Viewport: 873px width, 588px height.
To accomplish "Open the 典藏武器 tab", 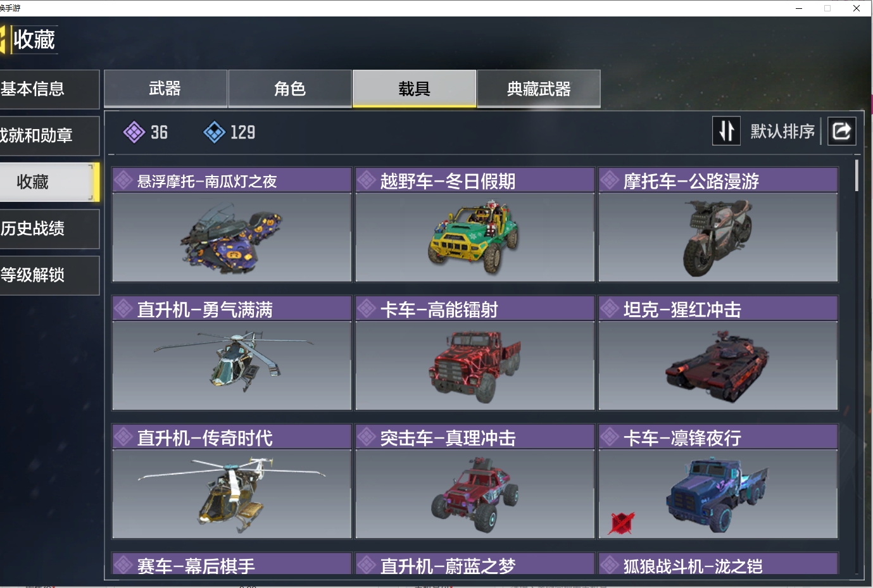I will click(539, 89).
